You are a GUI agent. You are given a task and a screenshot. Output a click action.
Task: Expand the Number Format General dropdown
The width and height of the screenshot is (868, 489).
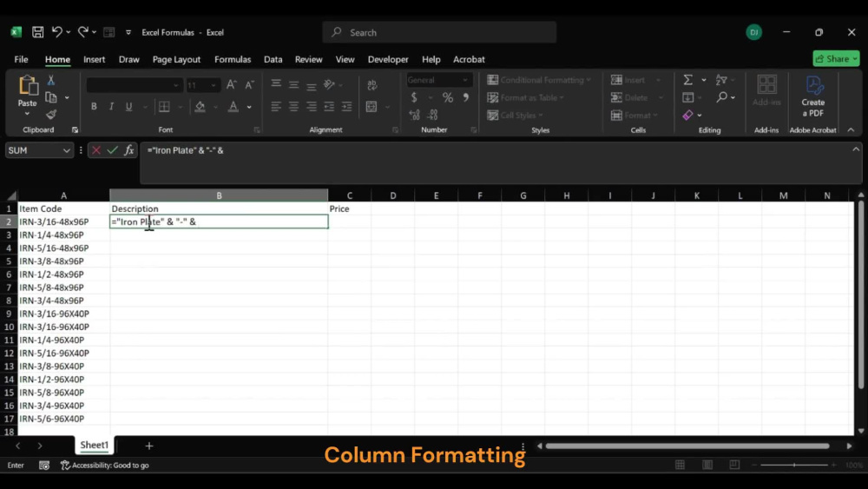tap(465, 80)
